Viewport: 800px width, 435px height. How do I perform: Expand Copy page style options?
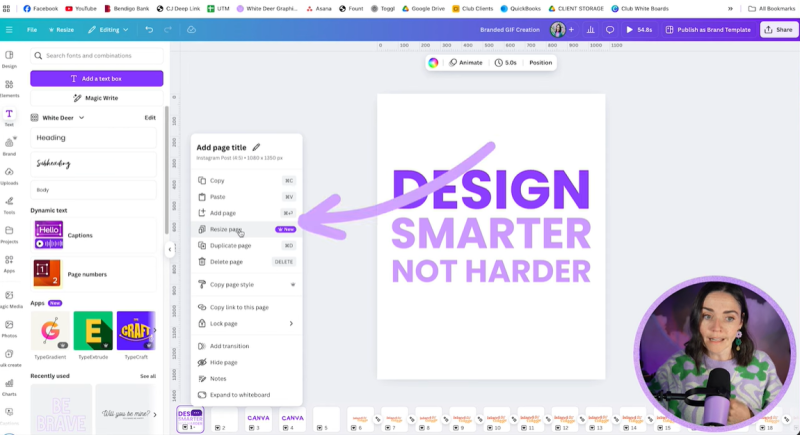tap(246, 285)
